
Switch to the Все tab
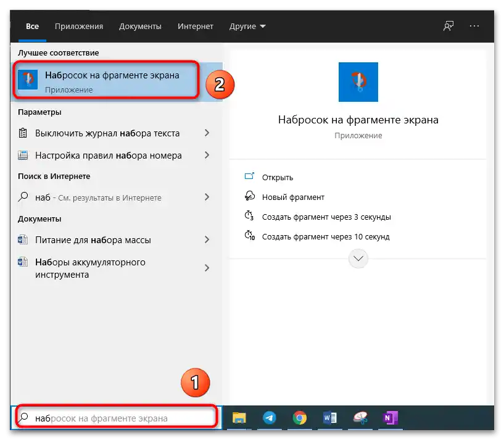[x=32, y=27]
